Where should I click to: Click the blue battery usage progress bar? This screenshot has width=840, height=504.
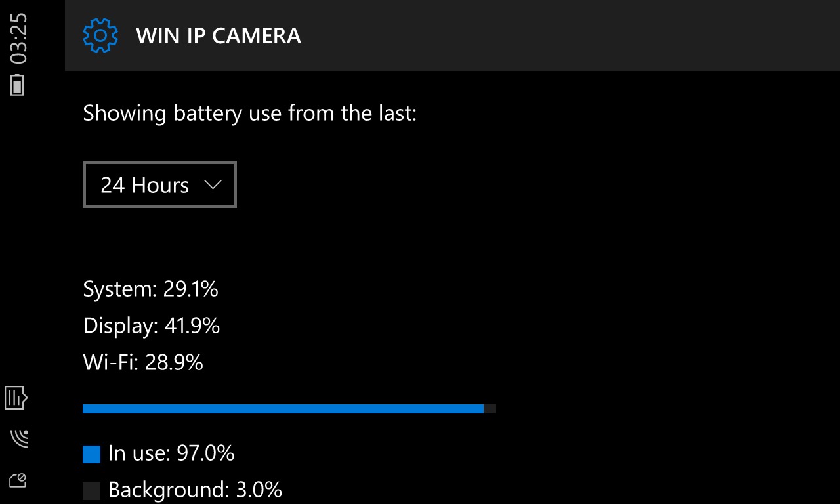pos(283,409)
